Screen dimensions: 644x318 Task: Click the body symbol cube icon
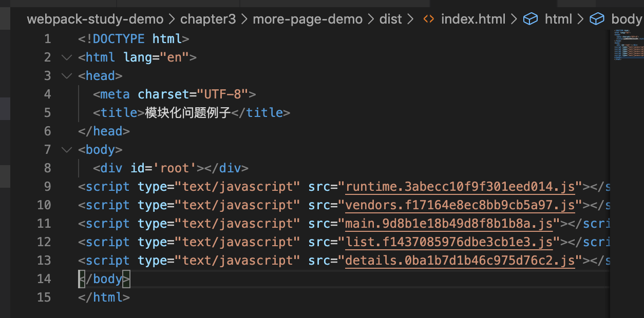click(597, 19)
